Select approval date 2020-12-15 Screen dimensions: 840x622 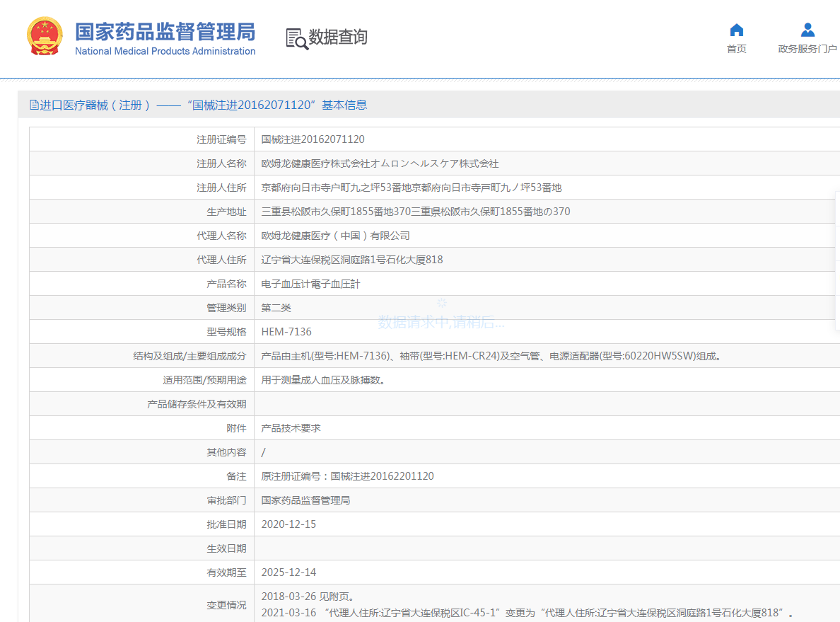coord(288,524)
